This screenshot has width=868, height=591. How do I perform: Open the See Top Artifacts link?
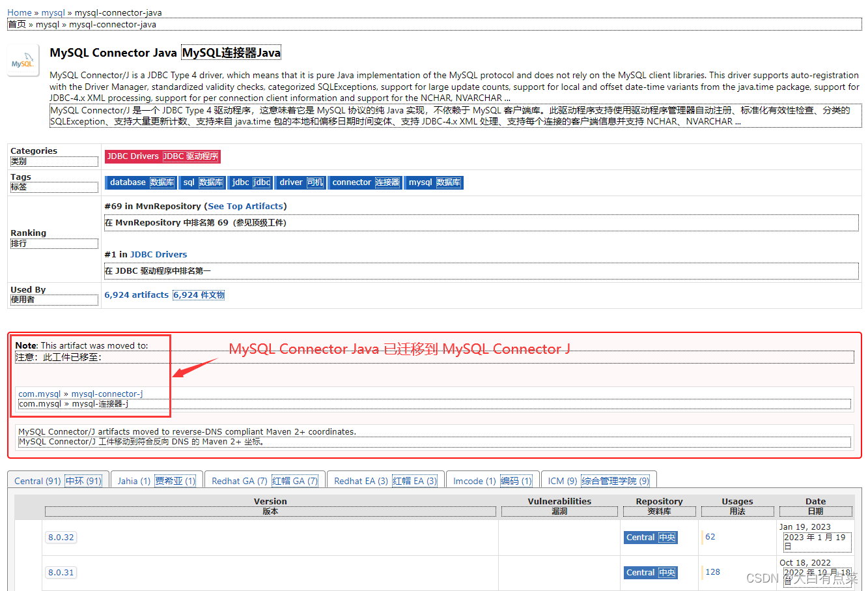click(x=245, y=206)
